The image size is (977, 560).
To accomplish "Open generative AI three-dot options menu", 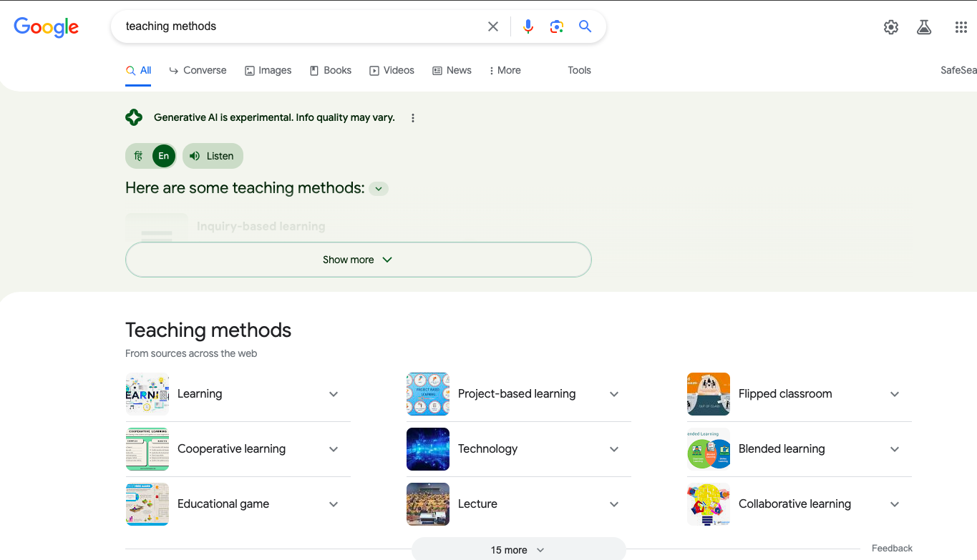I will 413,118.
